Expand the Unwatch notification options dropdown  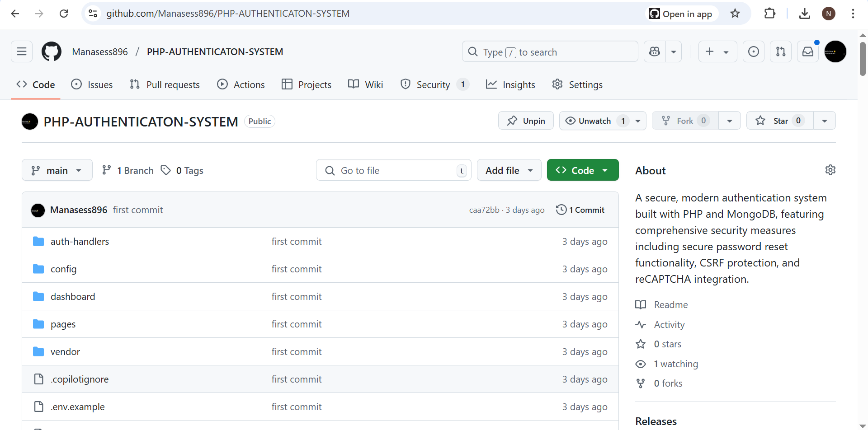pyautogui.click(x=638, y=121)
